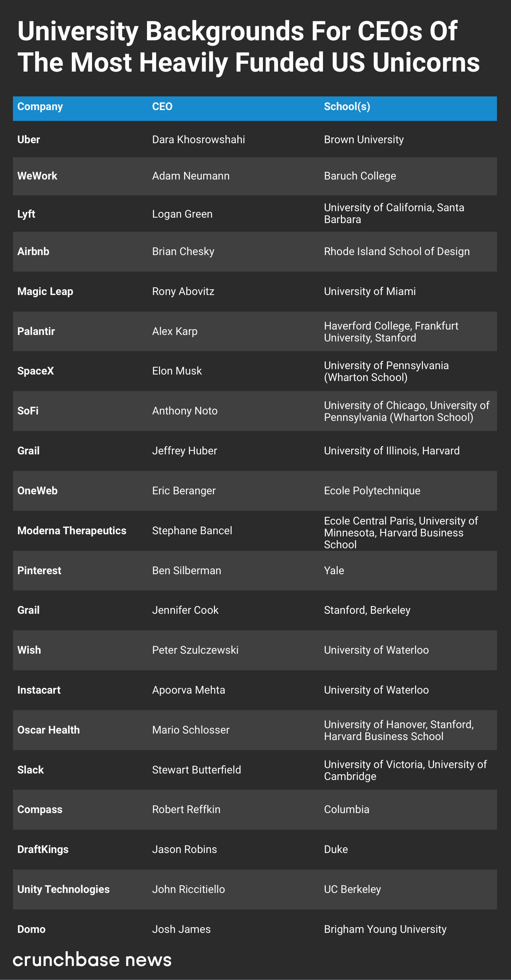Viewport: 511px width, 980px height.
Task: Click Rhode Island School of Design
Action: pos(397,251)
